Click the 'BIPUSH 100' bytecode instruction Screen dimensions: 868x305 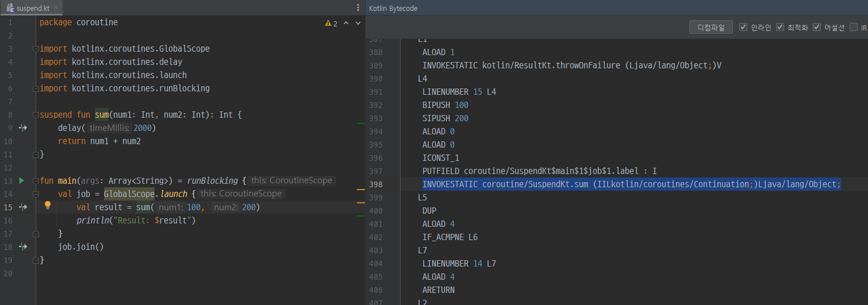(x=445, y=105)
